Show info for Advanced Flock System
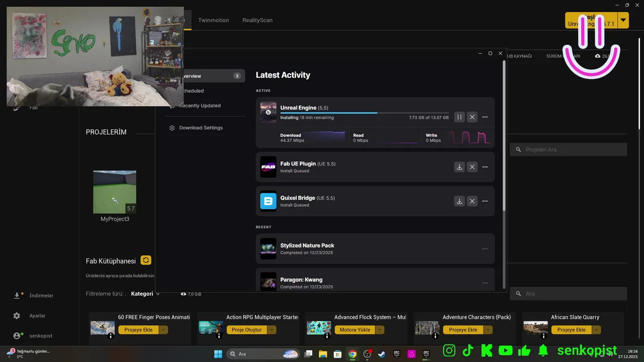 [327, 336]
